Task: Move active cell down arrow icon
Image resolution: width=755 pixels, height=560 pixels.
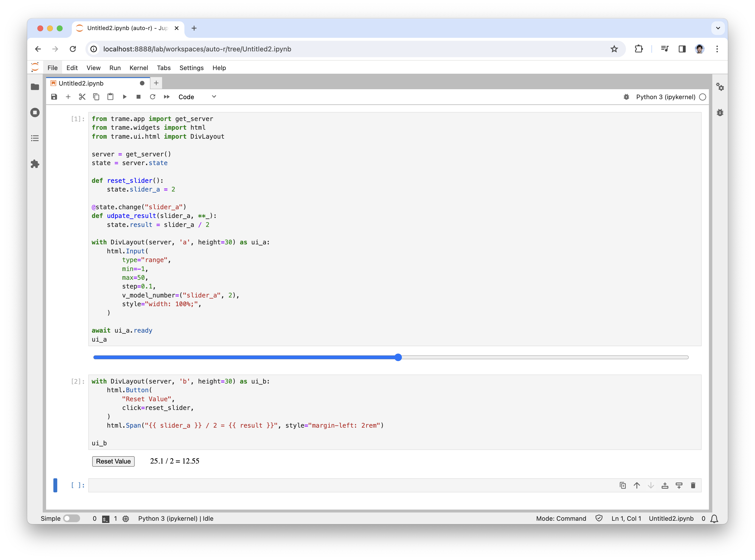Action: tap(651, 485)
